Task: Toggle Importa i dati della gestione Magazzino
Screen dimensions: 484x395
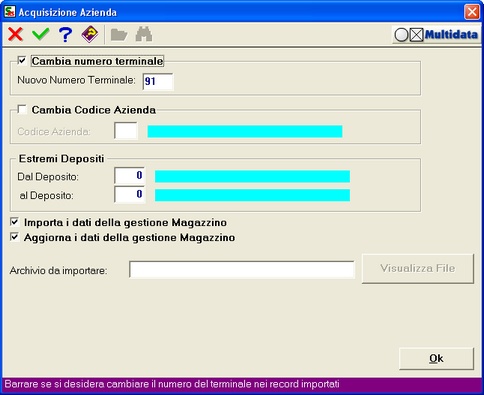Action: tap(14, 222)
